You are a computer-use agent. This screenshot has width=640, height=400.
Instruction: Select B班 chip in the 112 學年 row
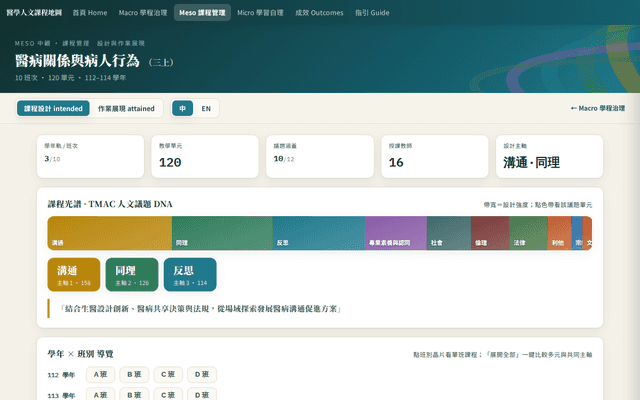tap(134, 375)
